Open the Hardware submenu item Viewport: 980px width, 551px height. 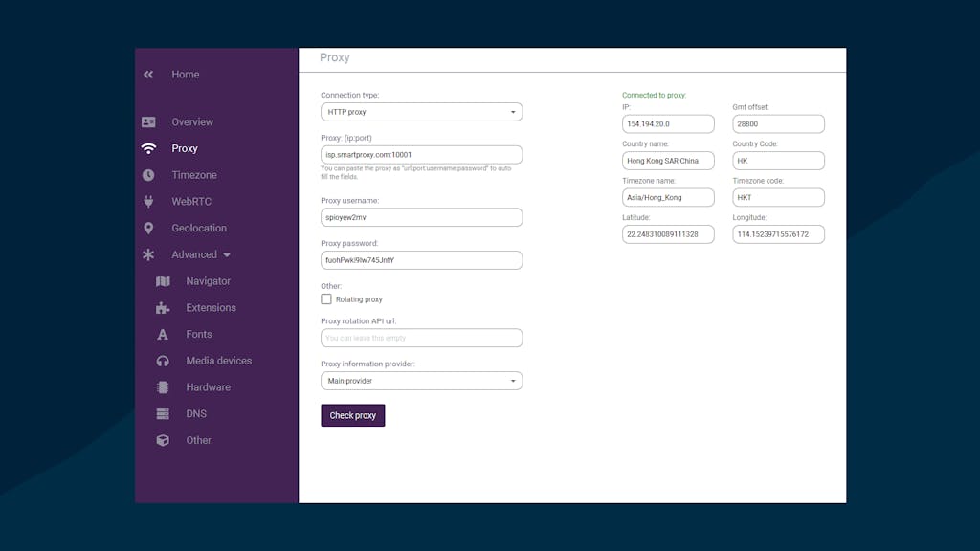point(208,387)
